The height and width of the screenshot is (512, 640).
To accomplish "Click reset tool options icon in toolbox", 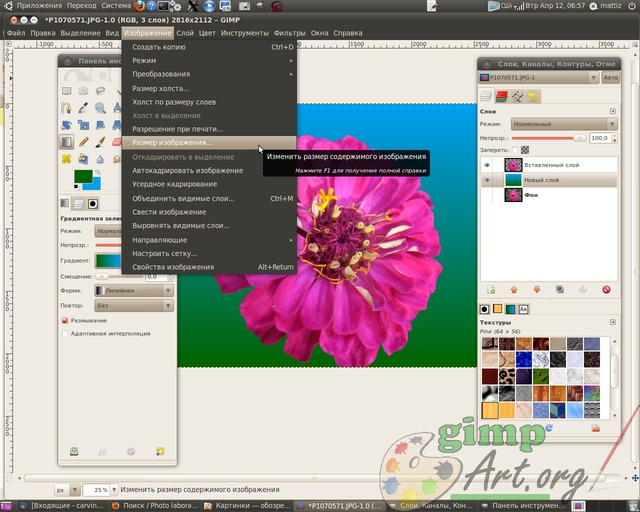I will click(160, 451).
